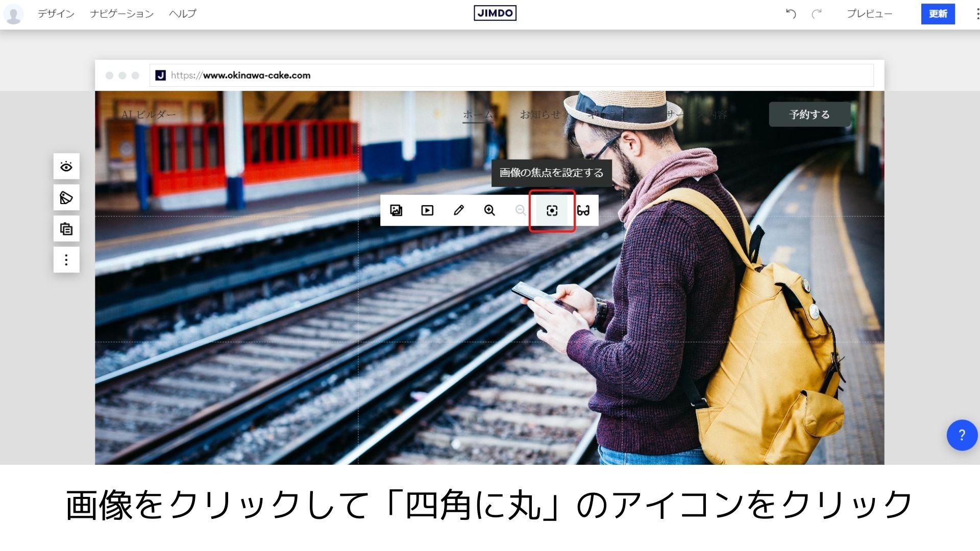Open the ヘルプ menu
Viewport: 980px width, 551px height.
coord(182,14)
